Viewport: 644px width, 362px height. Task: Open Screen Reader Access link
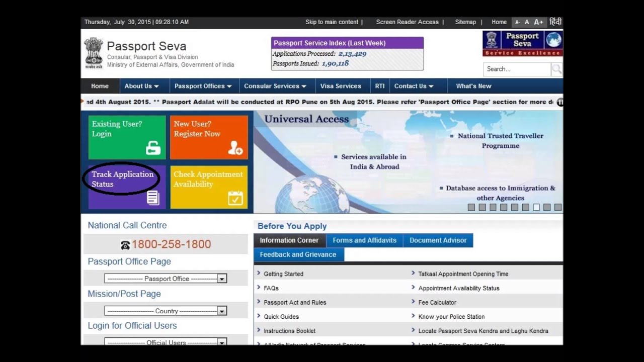point(408,22)
